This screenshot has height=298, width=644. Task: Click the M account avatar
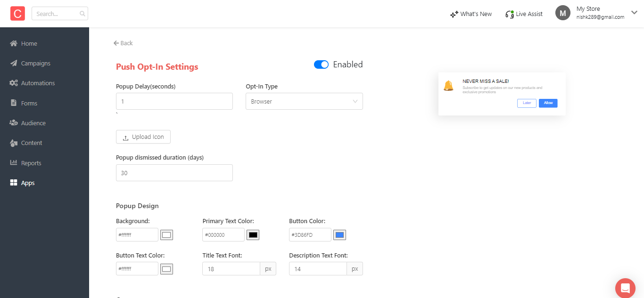point(563,13)
